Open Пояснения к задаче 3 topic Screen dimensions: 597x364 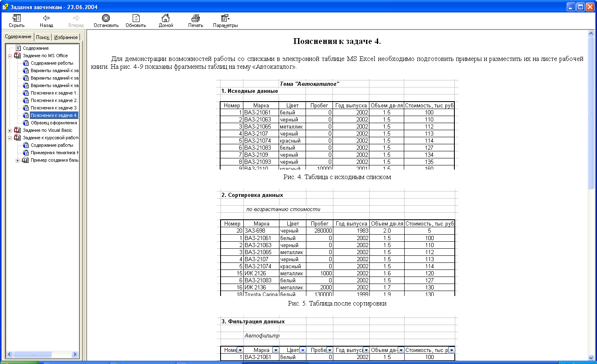pos(54,108)
